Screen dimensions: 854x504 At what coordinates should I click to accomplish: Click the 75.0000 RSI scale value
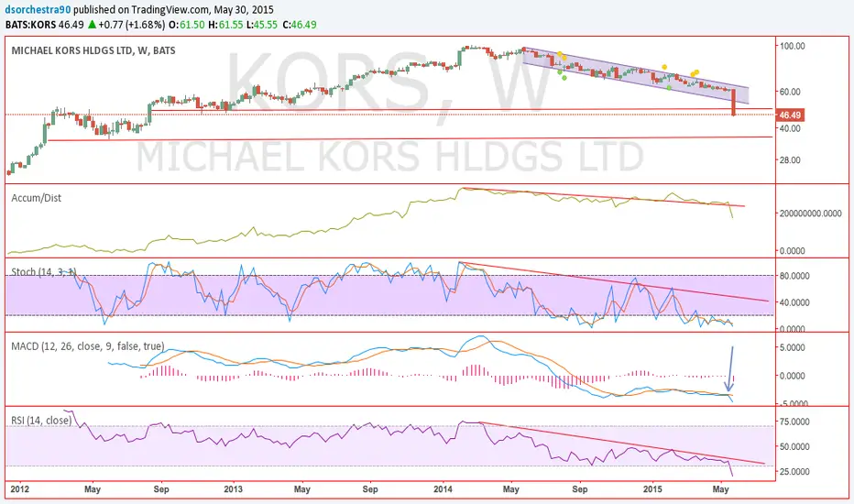794,422
